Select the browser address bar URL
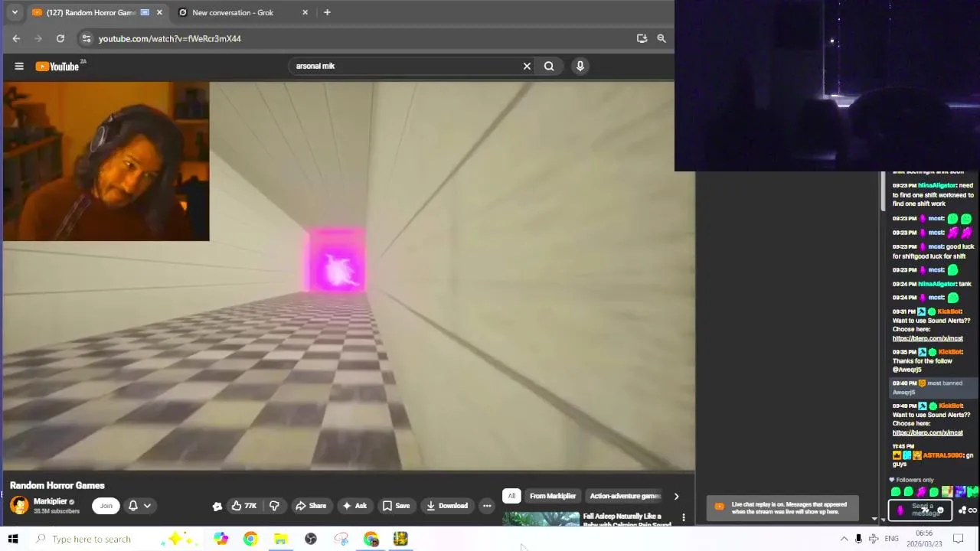Viewport: 980px width, 551px height. pyautogui.click(x=170, y=38)
